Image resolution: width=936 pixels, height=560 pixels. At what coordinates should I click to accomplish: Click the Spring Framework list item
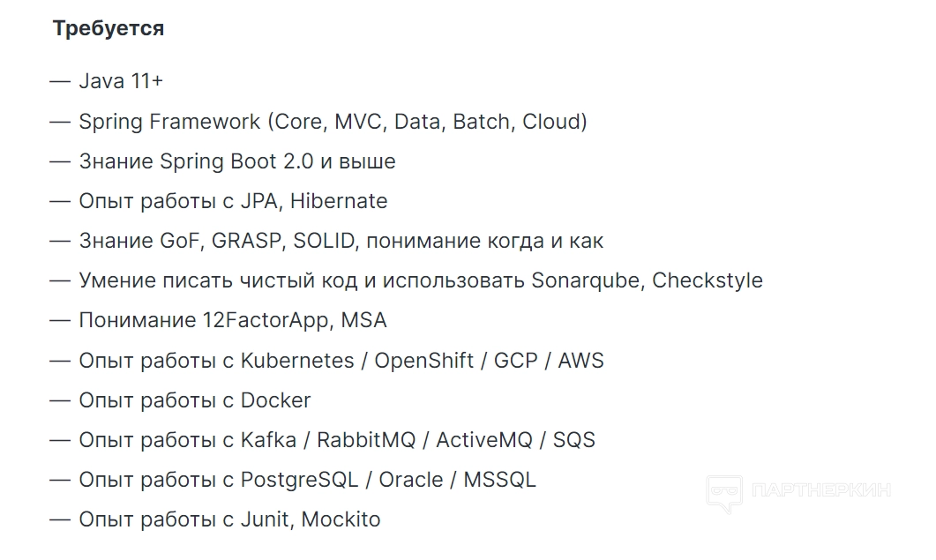click(333, 122)
